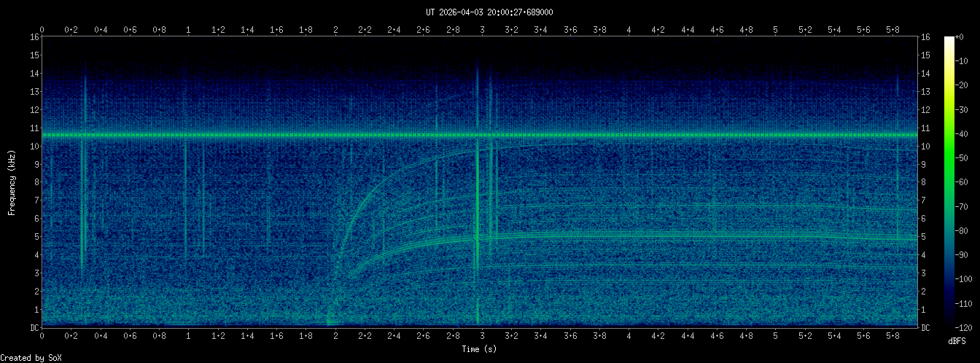The width and height of the screenshot is (980, 363).
Task: Click the DC label on the left frequency axis
Action: point(34,327)
